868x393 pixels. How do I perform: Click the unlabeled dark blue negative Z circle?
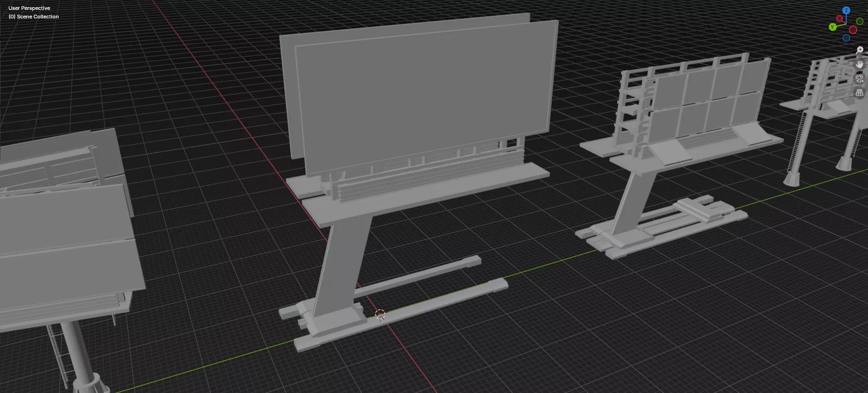point(846,38)
